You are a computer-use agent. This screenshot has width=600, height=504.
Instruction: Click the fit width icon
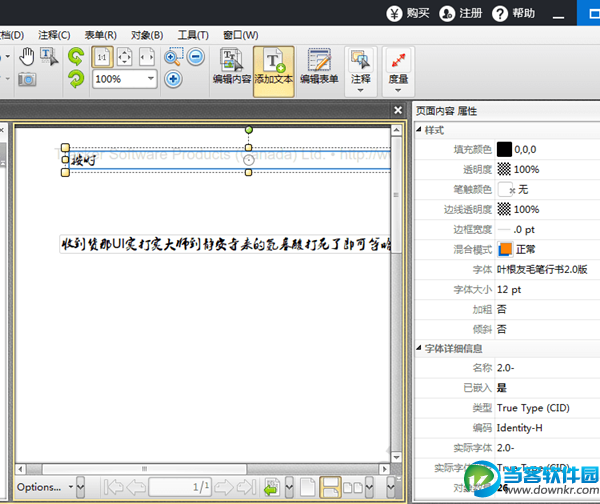coord(147,57)
